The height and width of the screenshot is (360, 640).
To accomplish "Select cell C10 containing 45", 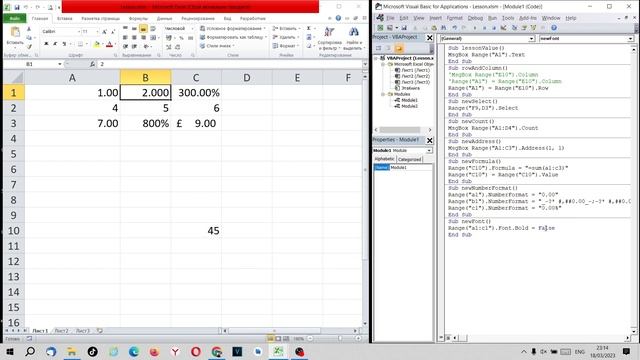I will [196, 231].
